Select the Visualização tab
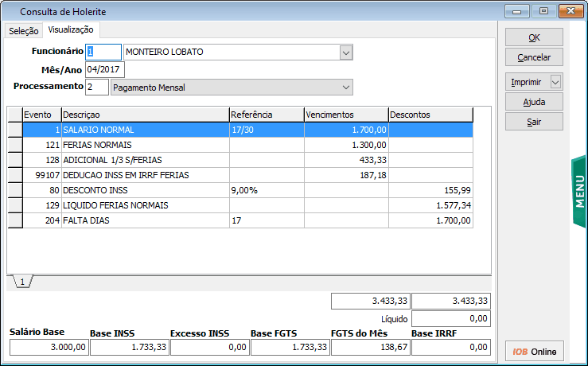 click(x=71, y=30)
